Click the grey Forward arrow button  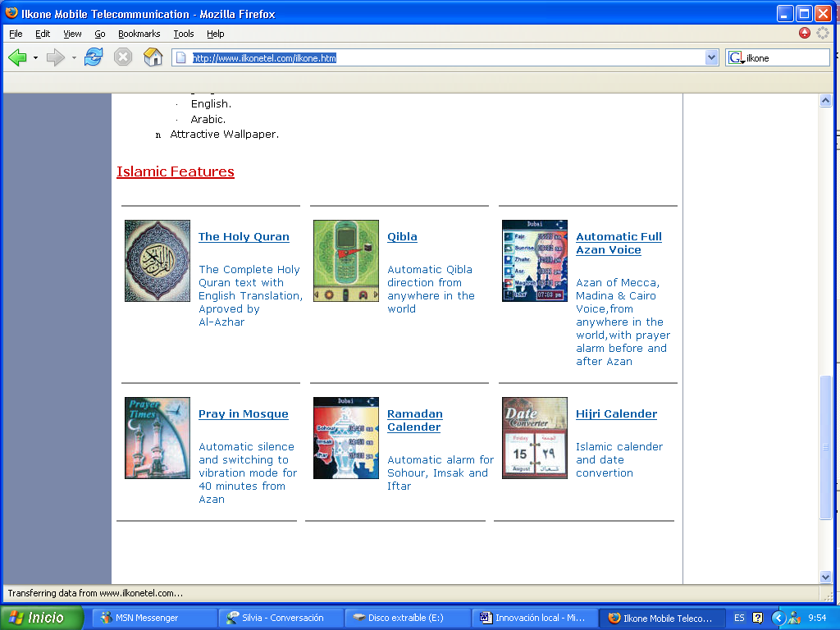click(55, 57)
